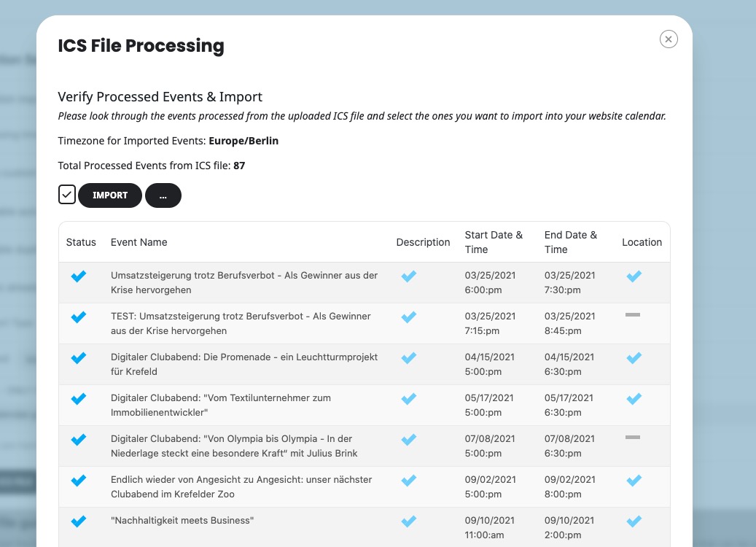Click location checkmark for first Umsatzsteigerung event
This screenshot has width=756, height=547.
pyautogui.click(x=634, y=276)
